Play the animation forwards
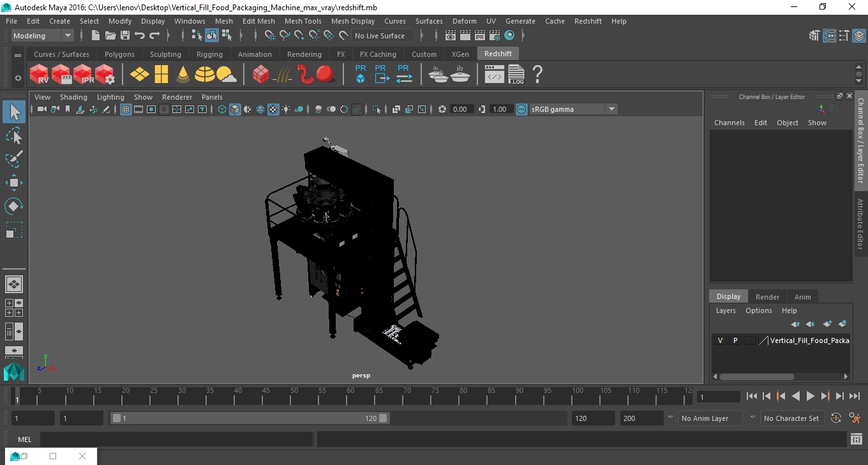868x465 pixels. 811,396
